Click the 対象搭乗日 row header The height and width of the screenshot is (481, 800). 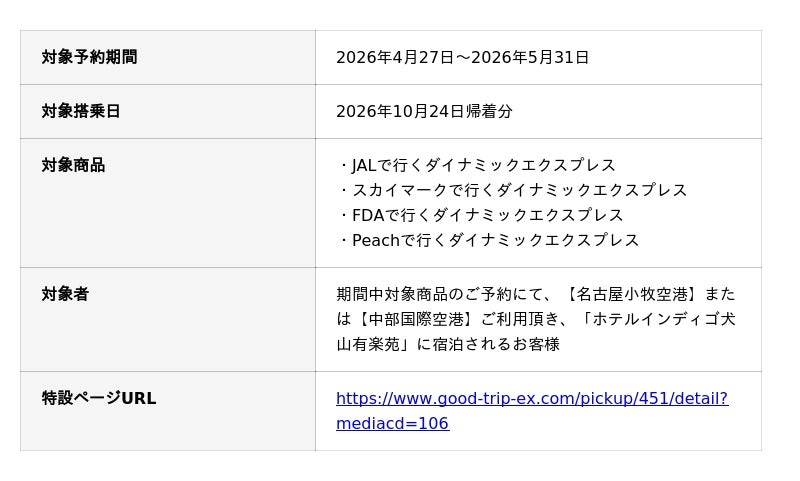81,111
